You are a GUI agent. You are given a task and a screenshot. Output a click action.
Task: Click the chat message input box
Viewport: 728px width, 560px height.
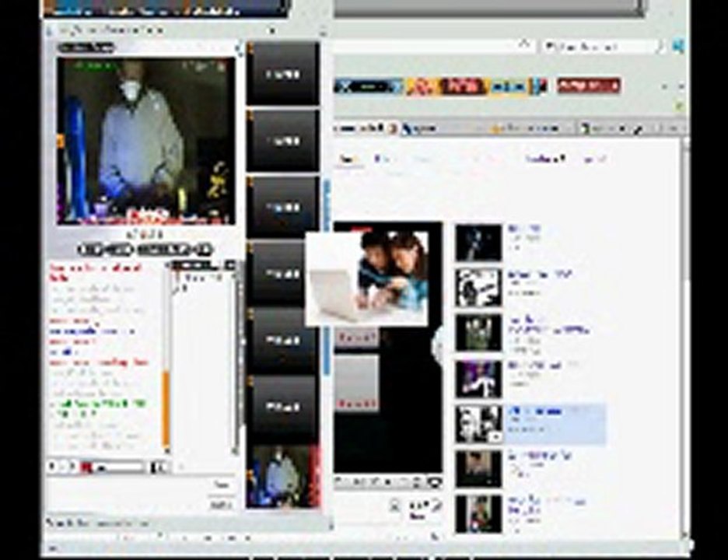point(126,494)
